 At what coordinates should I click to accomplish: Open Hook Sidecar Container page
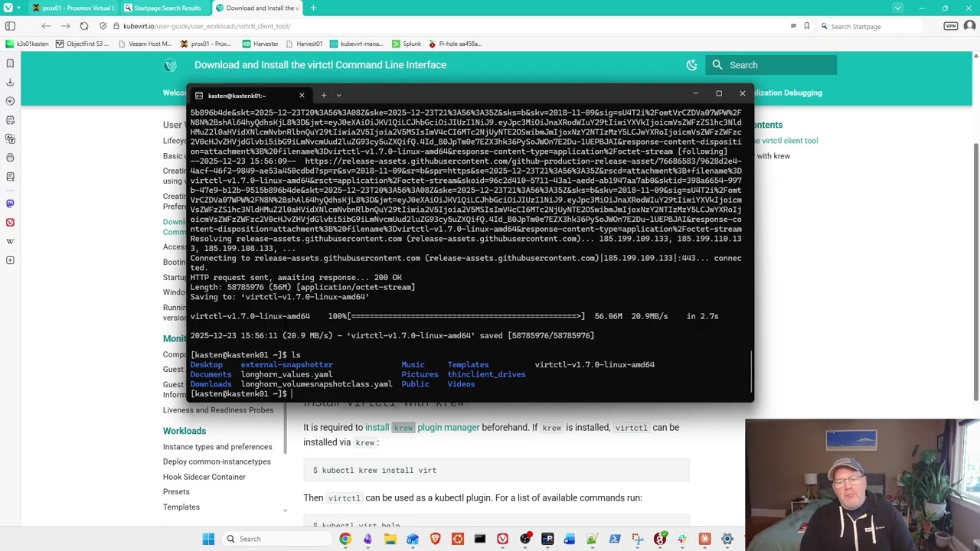pos(204,477)
